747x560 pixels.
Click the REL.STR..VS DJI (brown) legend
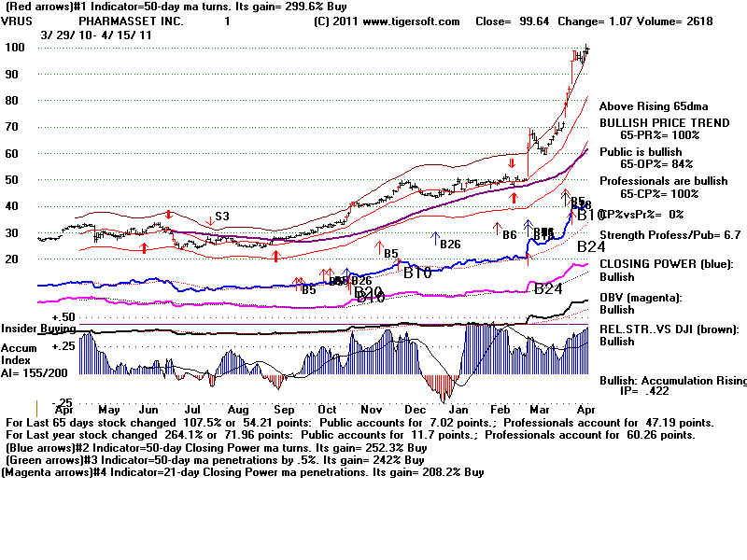point(669,329)
